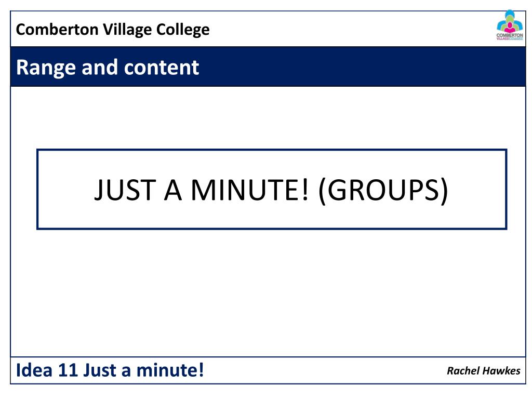Click the word Hawkes in the footer
This screenshot has width=532, height=399.
pos(502,371)
